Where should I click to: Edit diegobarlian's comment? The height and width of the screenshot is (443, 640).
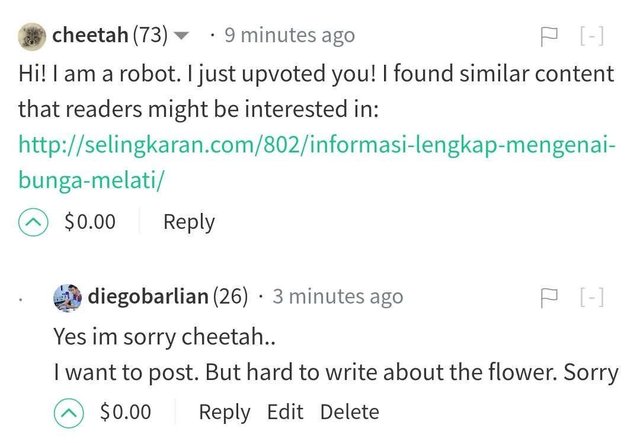click(285, 412)
